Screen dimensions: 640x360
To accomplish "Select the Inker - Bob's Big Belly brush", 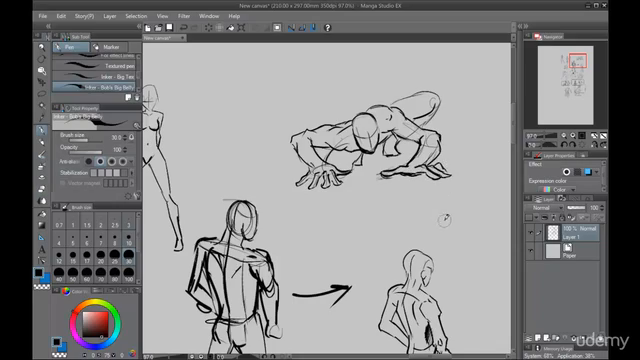I will 94,87.
